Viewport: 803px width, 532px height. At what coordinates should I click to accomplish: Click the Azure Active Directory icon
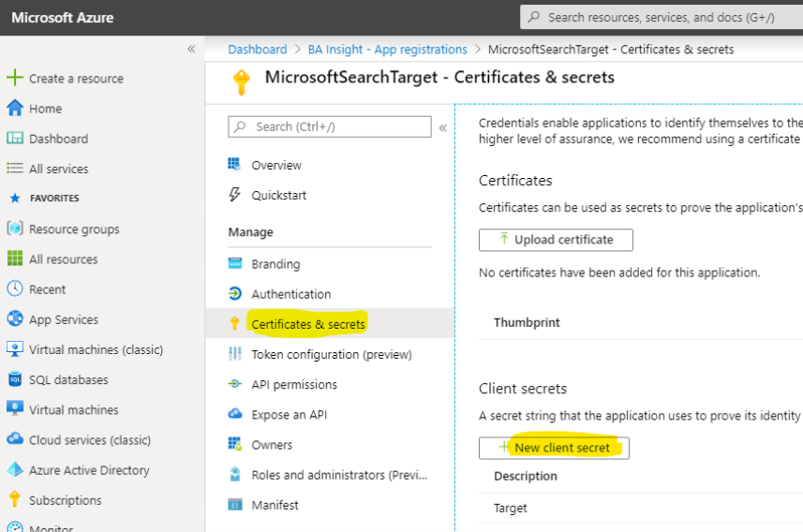pyautogui.click(x=14, y=470)
